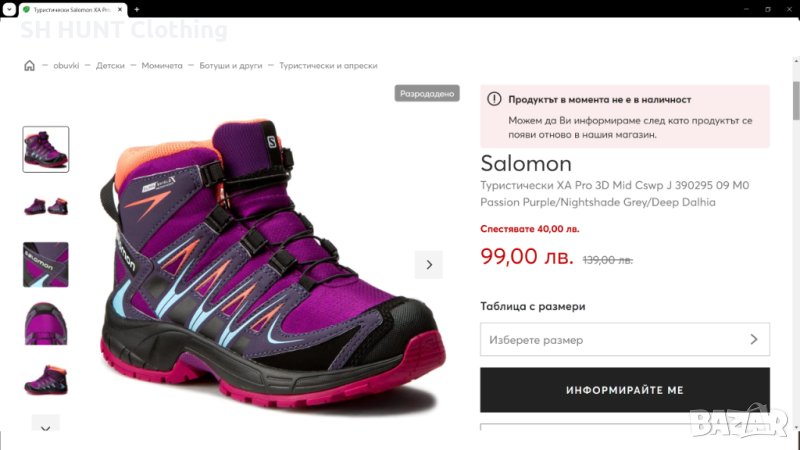Click the home icon in breadcrumbs

(x=29, y=66)
